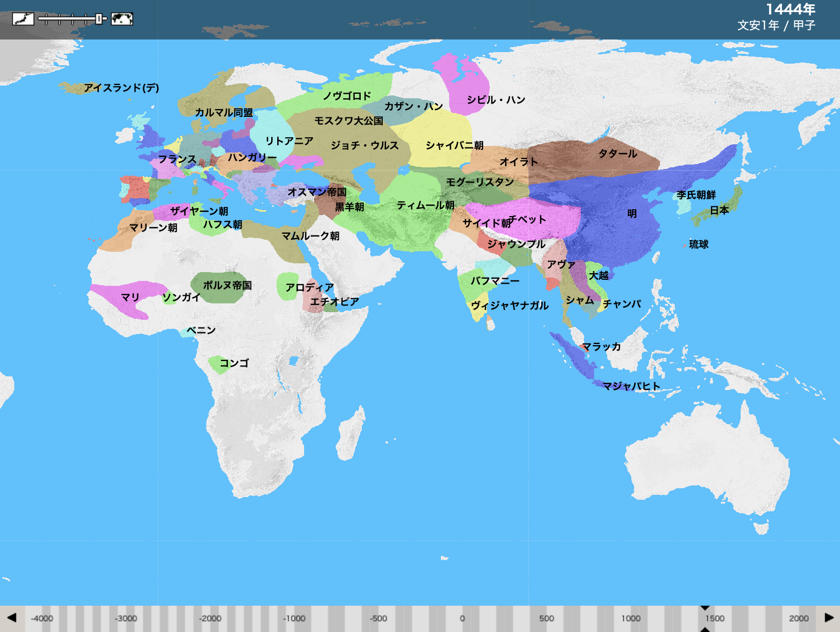Click the ヴィジャヤナガル label in India

click(509, 306)
